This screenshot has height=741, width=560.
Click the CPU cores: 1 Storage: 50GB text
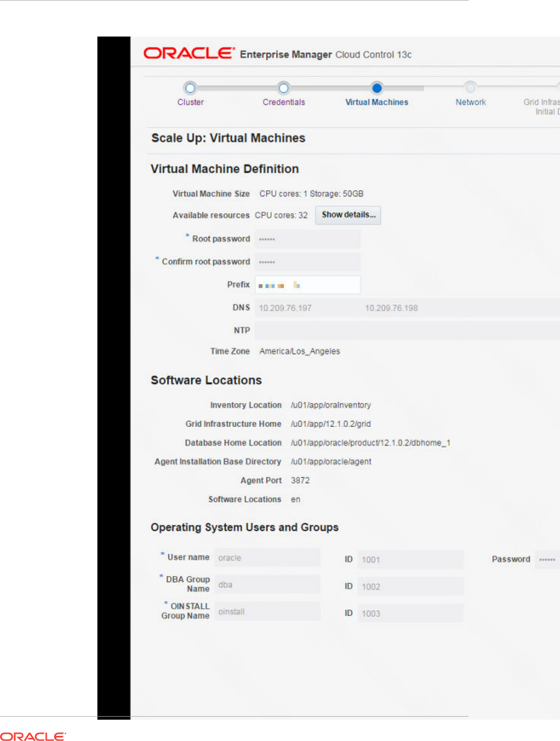coord(311,194)
